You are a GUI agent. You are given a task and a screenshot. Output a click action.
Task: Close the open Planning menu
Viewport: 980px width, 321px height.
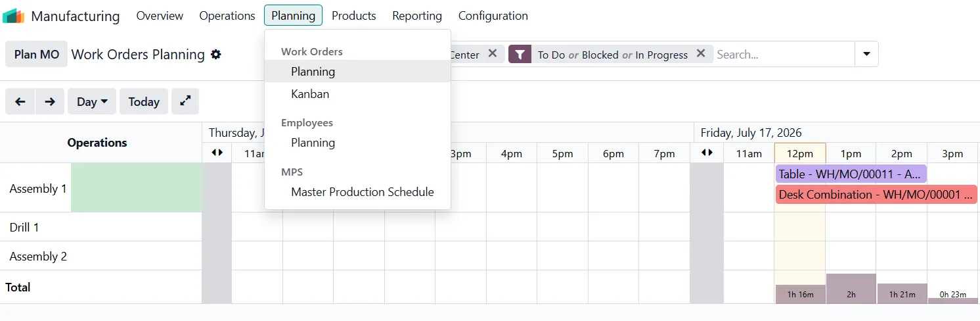coord(293,16)
